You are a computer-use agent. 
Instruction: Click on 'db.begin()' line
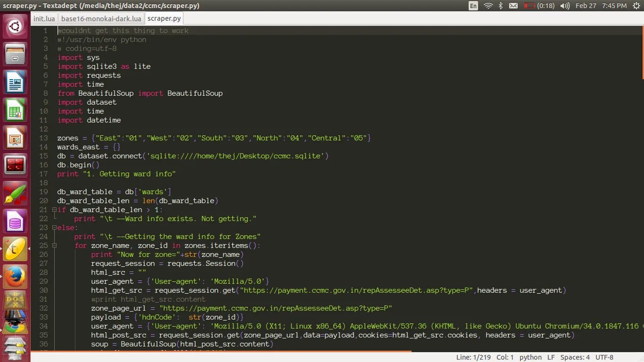pyautogui.click(x=79, y=165)
